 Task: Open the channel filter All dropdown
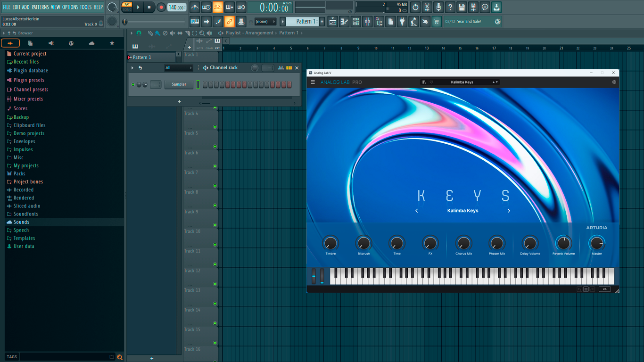[179, 68]
